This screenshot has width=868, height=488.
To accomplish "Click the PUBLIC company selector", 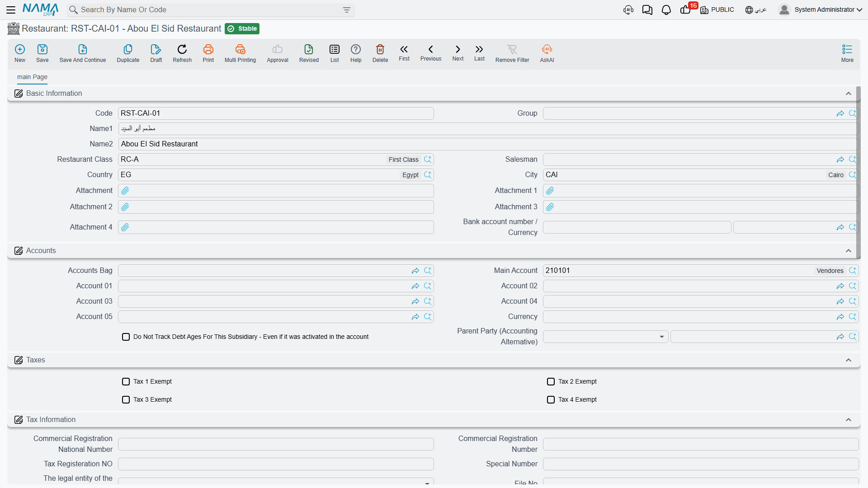I will coord(717,10).
